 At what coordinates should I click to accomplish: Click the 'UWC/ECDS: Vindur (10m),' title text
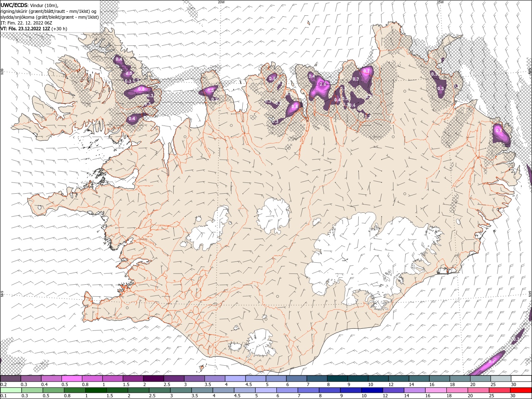click(30, 5)
